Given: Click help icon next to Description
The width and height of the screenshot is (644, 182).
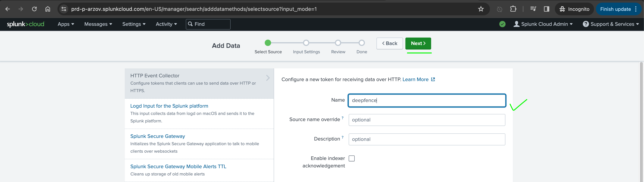Looking at the screenshot, I should pos(343,138).
